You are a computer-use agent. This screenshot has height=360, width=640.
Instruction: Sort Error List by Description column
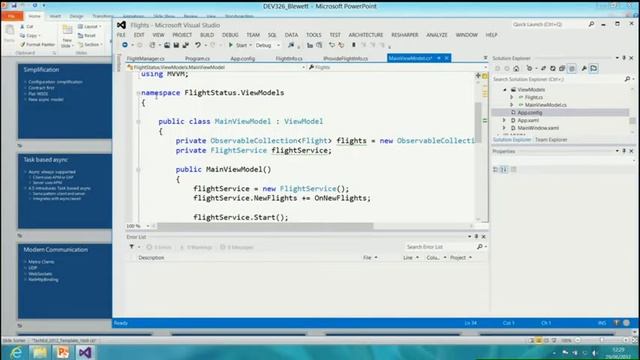(151, 258)
